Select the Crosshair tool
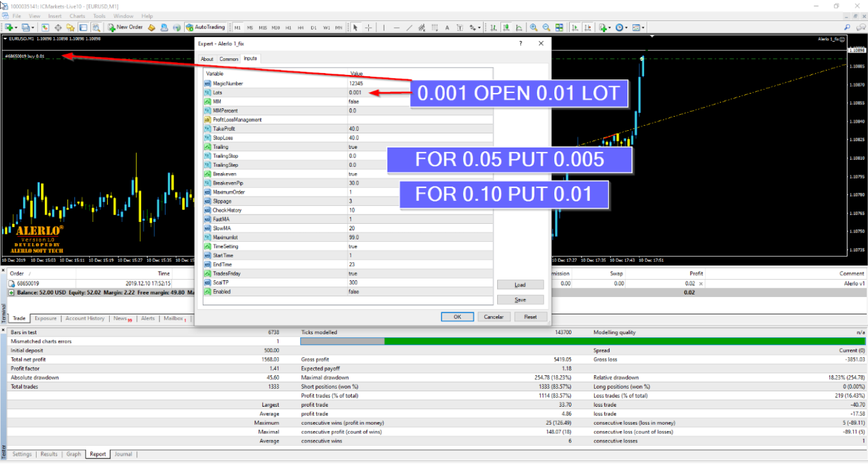Viewport: 868px width, 465px height. 369,27
